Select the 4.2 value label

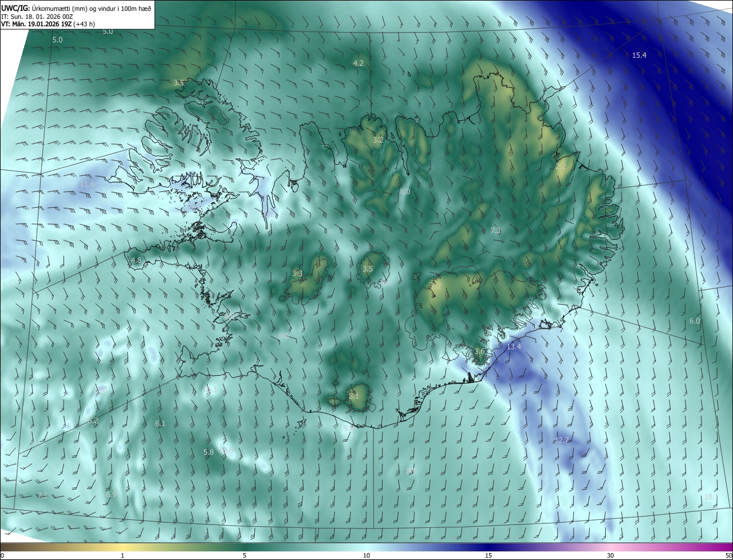[x=358, y=63]
